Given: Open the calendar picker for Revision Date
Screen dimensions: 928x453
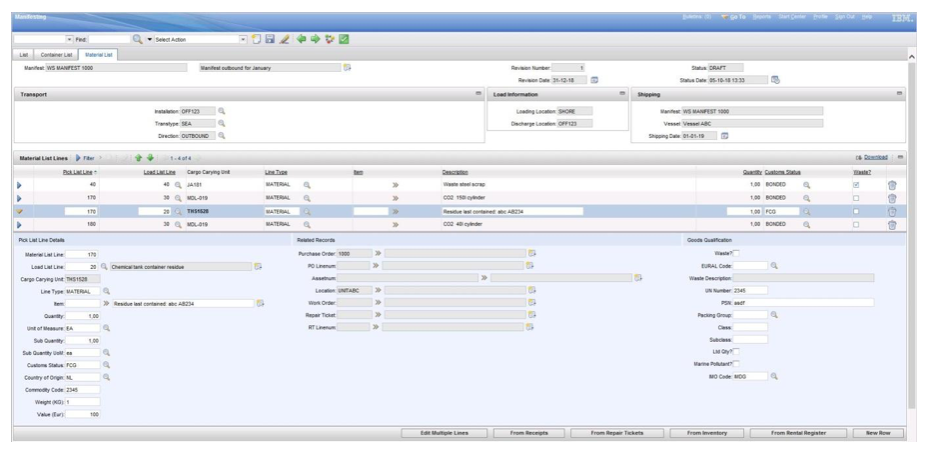Looking at the screenshot, I should pyautogui.click(x=595, y=79).
